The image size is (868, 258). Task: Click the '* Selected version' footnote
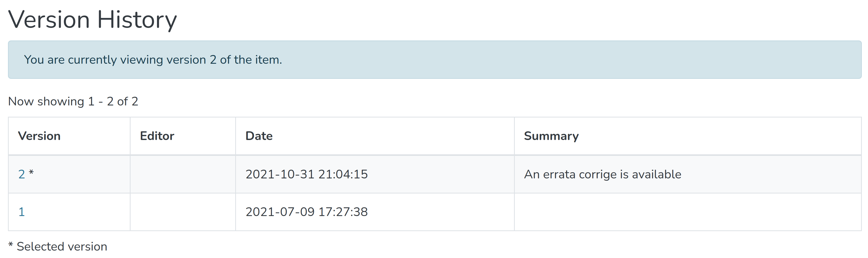pyautogui.click(x=58, y=246)
